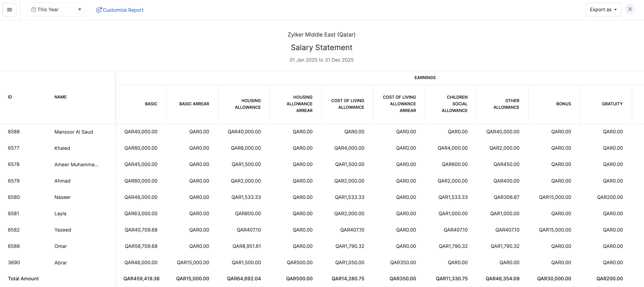The image size is (644, 287).
Task: Select employee Mansoor Al Saud
Action: 74,132
